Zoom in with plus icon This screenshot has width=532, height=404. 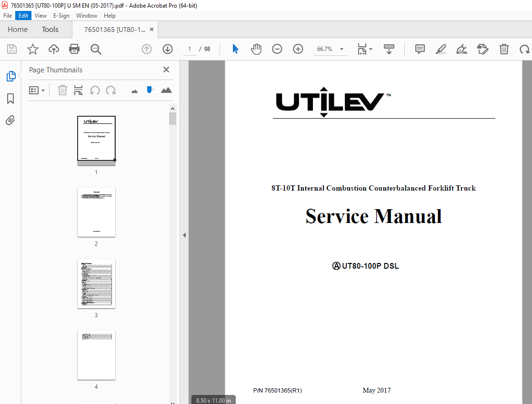click(x=298, y=49)
